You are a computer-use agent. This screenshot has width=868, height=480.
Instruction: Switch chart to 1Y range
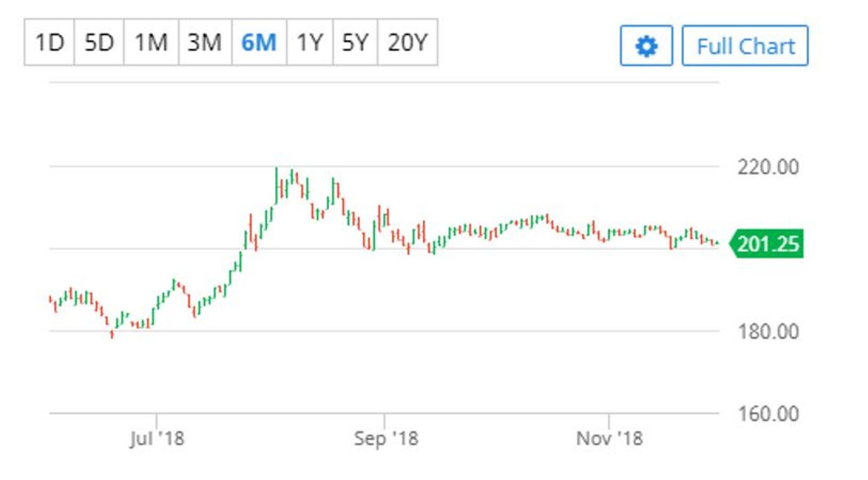coord(310,42)
